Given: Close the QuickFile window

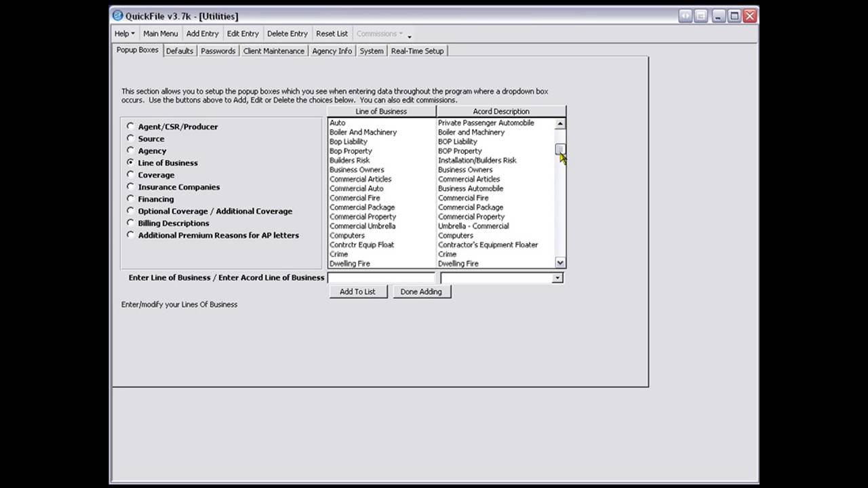Looking at the screenshot, I should (750, 16).
